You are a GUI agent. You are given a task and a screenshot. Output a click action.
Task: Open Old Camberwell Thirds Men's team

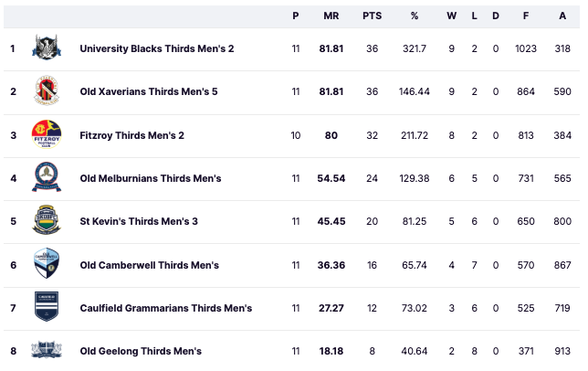pos(149,265)
